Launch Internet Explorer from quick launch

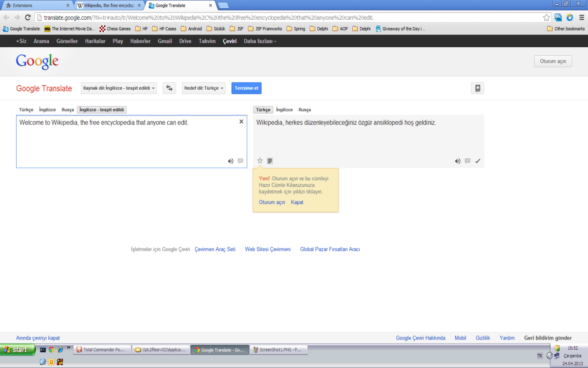click(x=60, y=350)
